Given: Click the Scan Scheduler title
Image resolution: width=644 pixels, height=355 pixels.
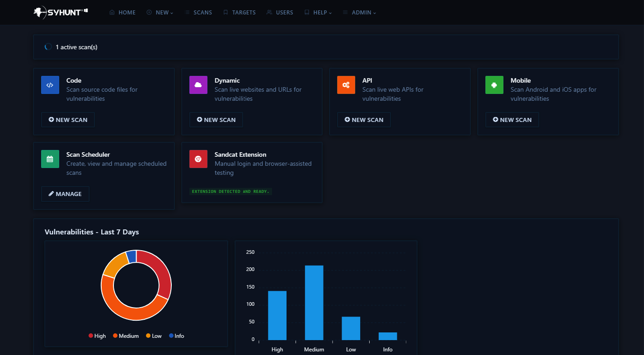Looking at the screenshot, I should 88,154.
